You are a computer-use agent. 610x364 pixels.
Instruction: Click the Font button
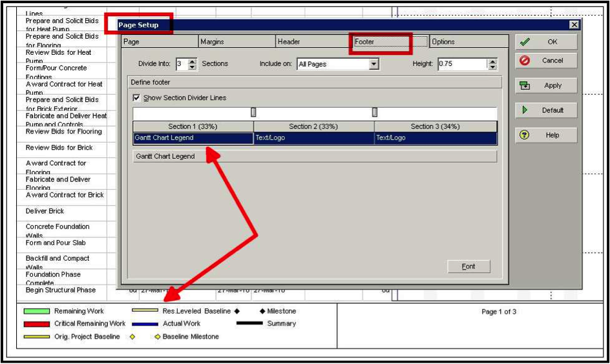[468, 267]
